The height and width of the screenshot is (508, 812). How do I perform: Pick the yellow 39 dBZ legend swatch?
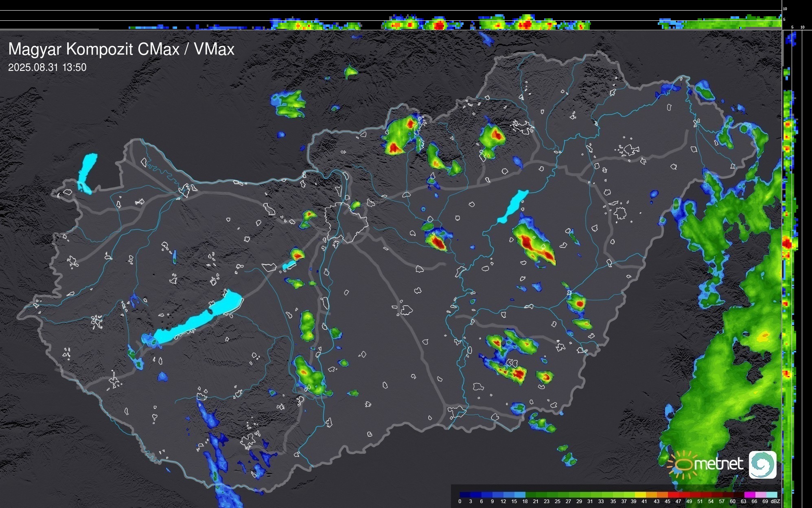coord(641,495)
